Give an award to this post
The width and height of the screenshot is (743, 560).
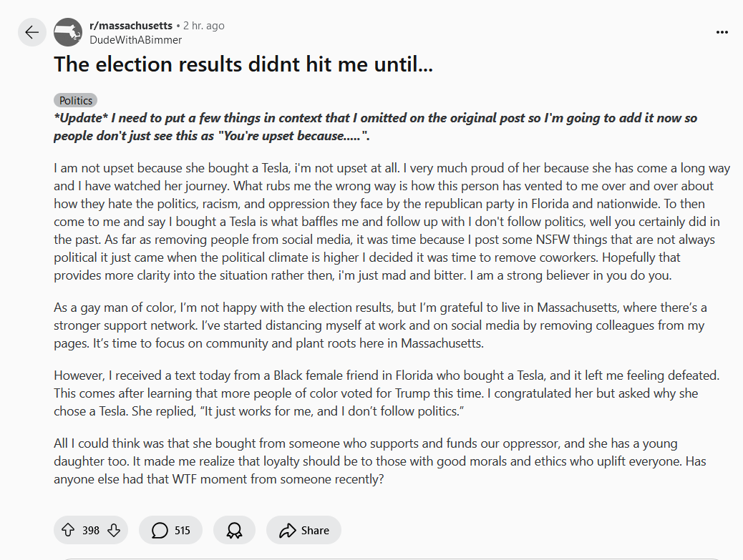click(234, 530)
